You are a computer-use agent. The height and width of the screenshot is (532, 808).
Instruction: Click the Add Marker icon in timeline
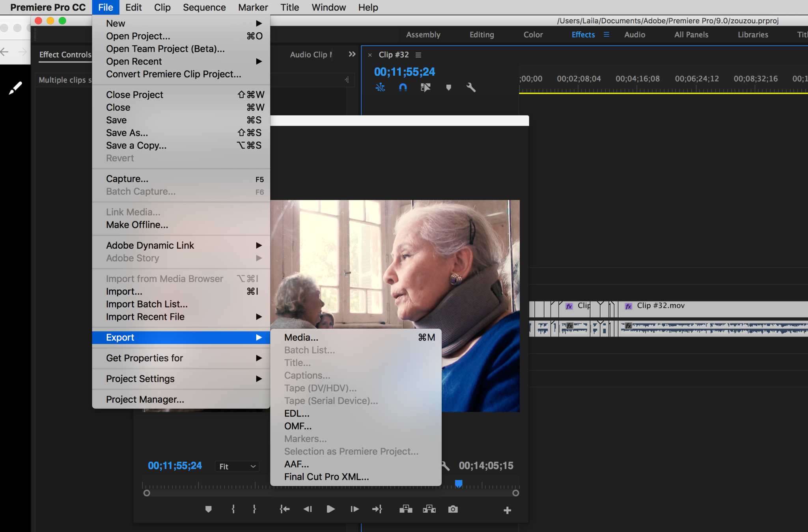click(x=448, y=87)
